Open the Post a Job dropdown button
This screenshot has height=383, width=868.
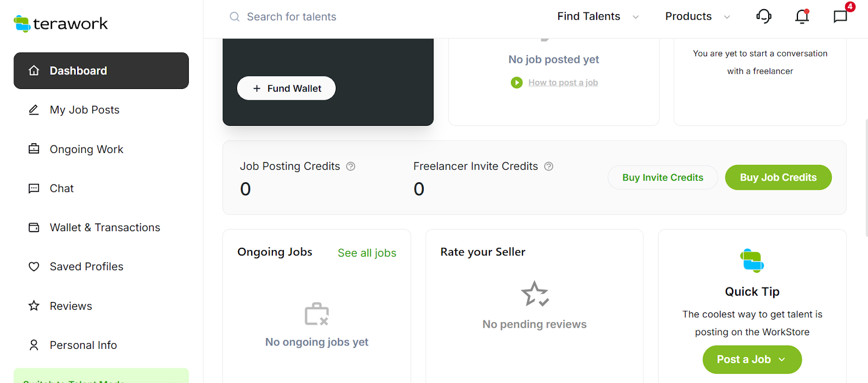752,359
